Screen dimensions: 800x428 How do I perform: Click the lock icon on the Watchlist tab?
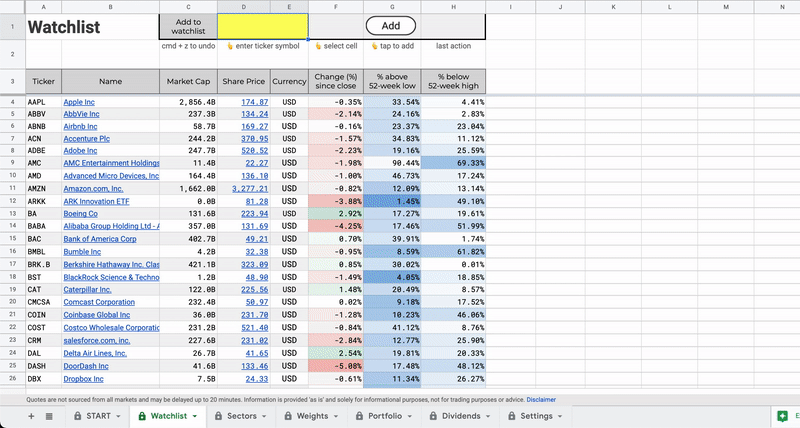[142, 416]
